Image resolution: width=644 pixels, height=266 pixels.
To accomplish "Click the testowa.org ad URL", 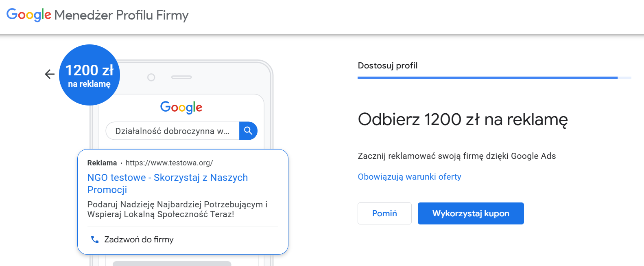I will (169, 163).
